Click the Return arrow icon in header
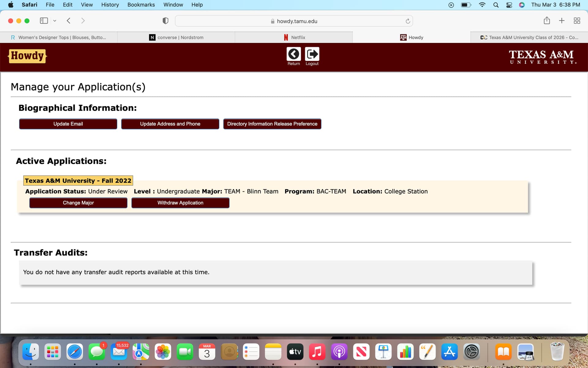Screen dimensions: 588x368 point(293,54)
